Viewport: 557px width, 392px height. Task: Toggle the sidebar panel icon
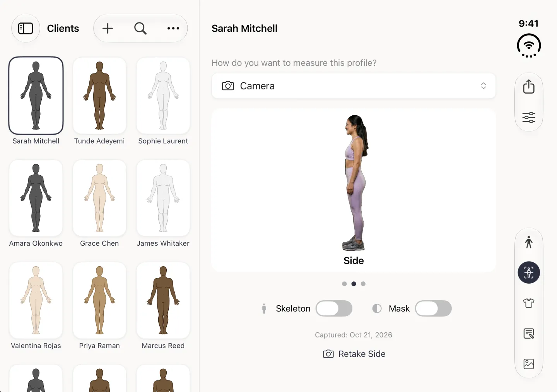point(26,28)
